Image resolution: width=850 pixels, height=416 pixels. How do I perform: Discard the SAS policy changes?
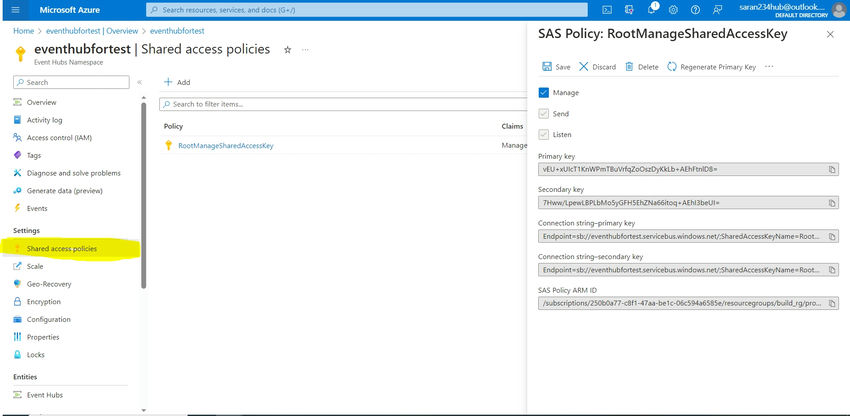point(597,67)
